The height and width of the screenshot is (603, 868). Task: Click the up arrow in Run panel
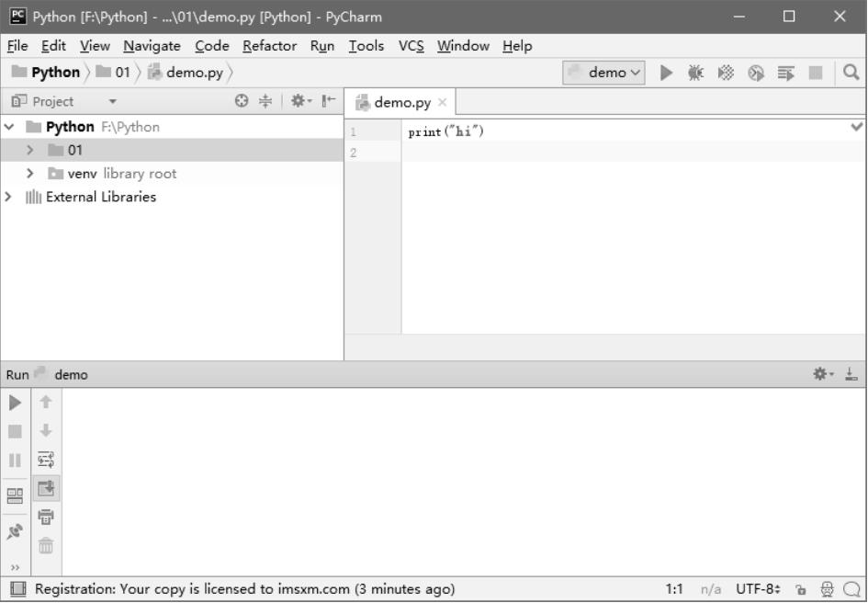[x=46, y=402]
